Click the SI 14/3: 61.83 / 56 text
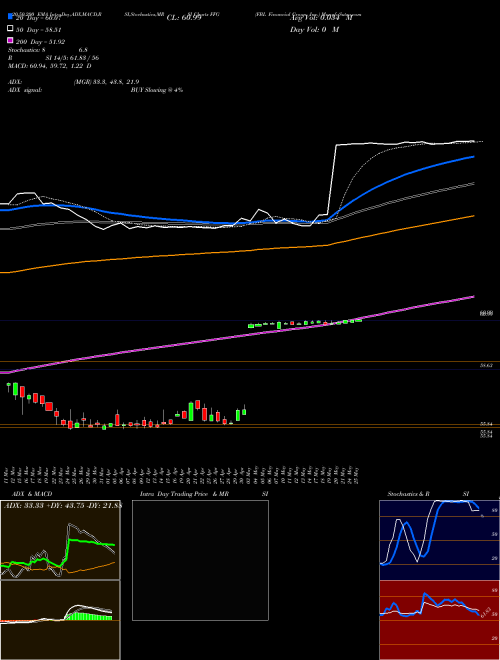The height and width of the screenshot is (660, 500). pos(72,58)
